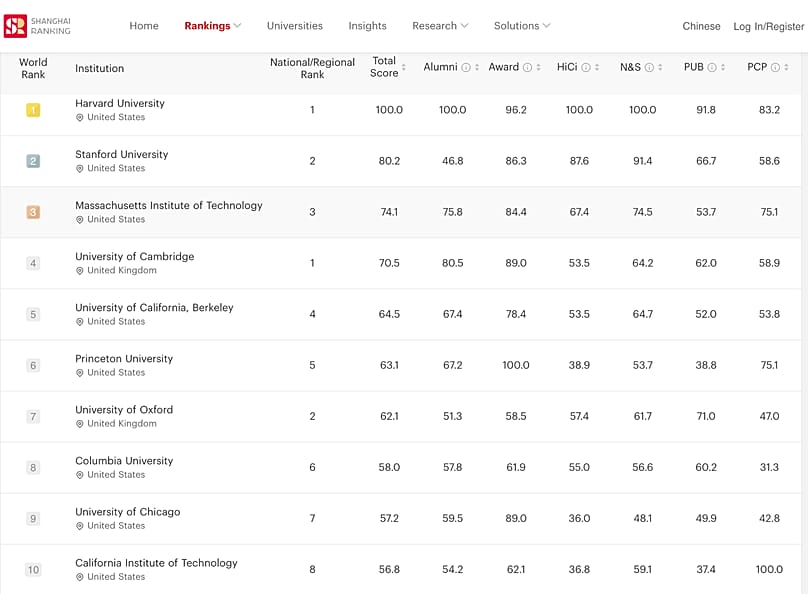The width and height of the screenshot is (808, 594).
Task: Open the Insights menu item
Action: [367, 26]
